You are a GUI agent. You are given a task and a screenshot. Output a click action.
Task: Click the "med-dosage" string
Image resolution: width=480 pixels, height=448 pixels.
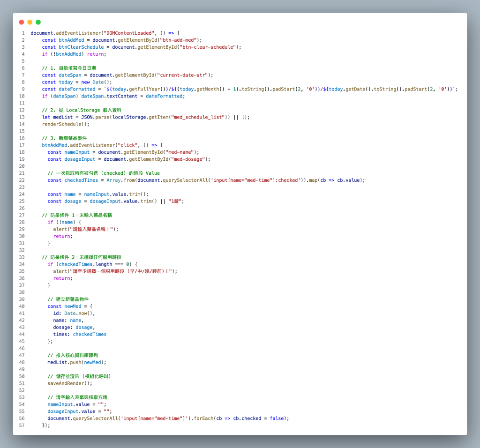(x=188, y=159)
